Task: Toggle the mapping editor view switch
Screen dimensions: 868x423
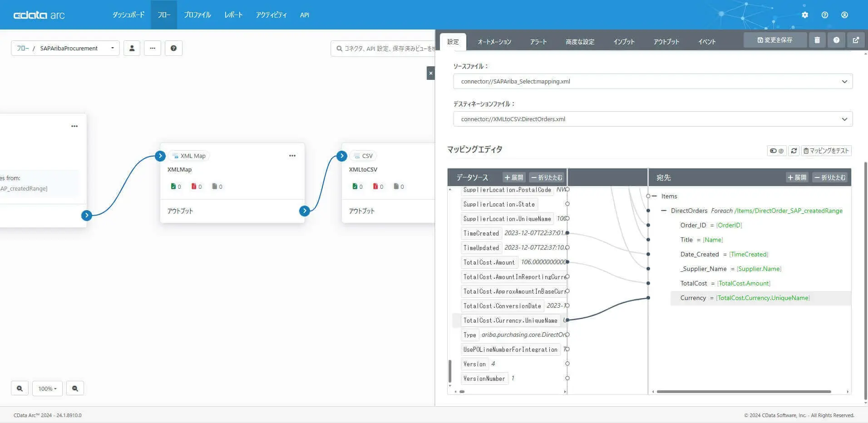Action: 777,151
